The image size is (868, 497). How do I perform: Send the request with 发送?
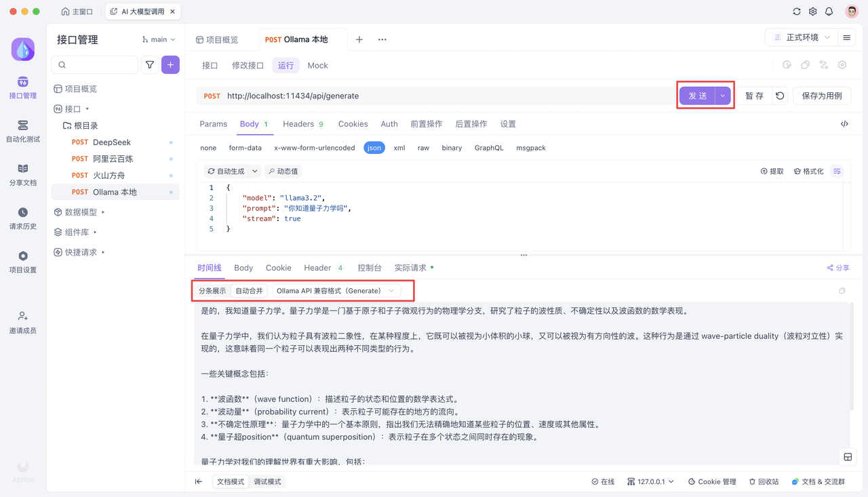(x=698, y=96)
